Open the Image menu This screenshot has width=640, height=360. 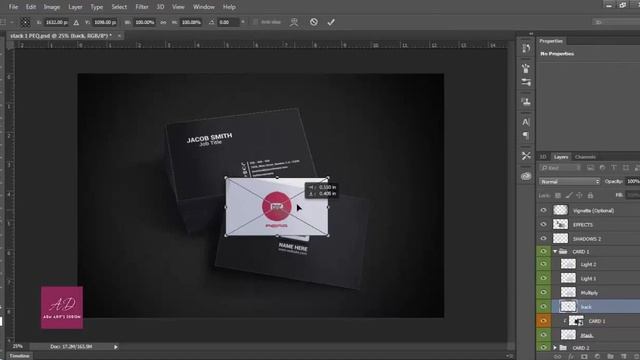tap(52, 7)
